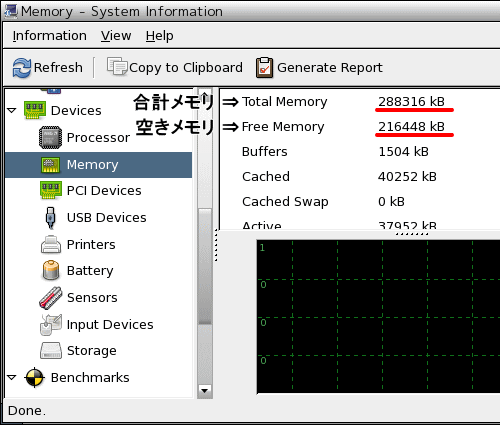
Task: Click the Benchmarks category label
Action: [x=90, y=378]
